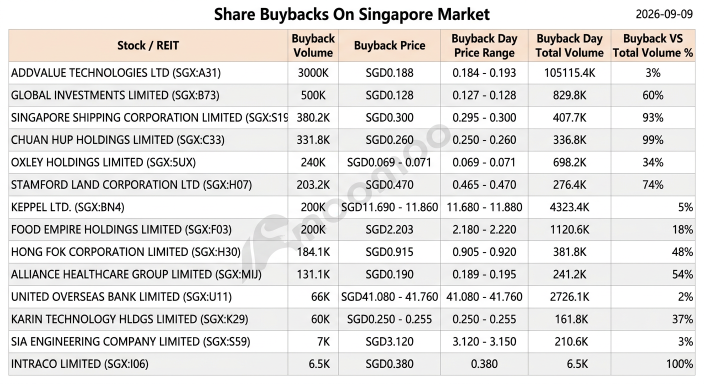Select the Buyback Volume column header
704x384 pixels.
(313, 45)
